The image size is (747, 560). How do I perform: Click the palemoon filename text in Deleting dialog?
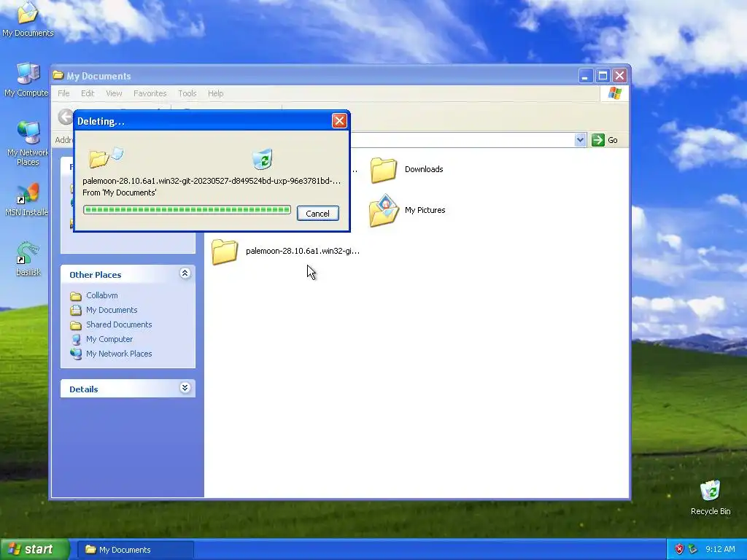[x=212, y=181]
